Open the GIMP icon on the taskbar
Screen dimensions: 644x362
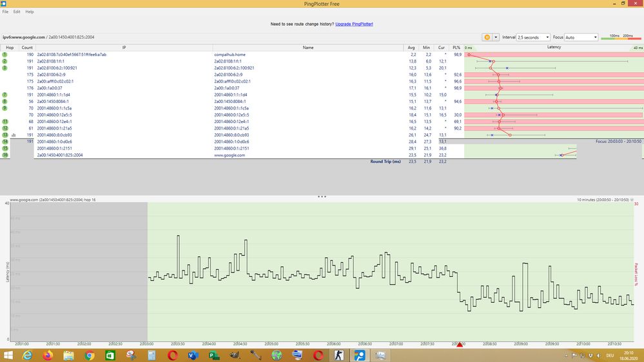point(235,356)
